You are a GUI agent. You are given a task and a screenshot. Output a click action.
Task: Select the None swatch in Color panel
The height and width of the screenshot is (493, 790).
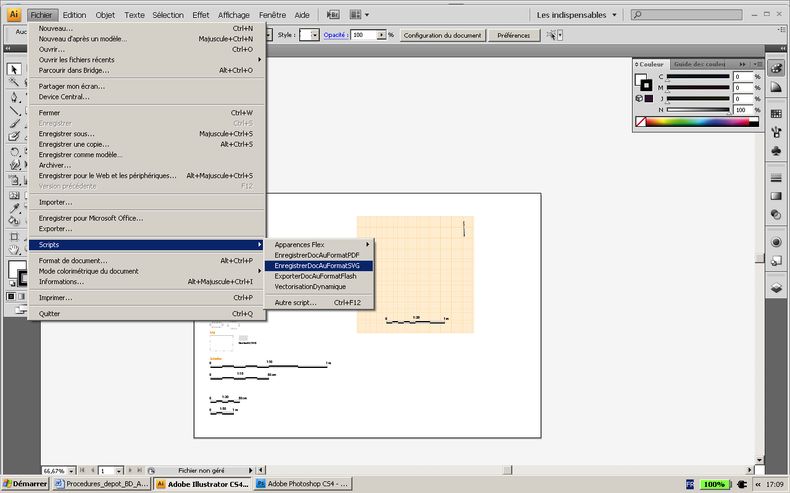tap(640, 122)
